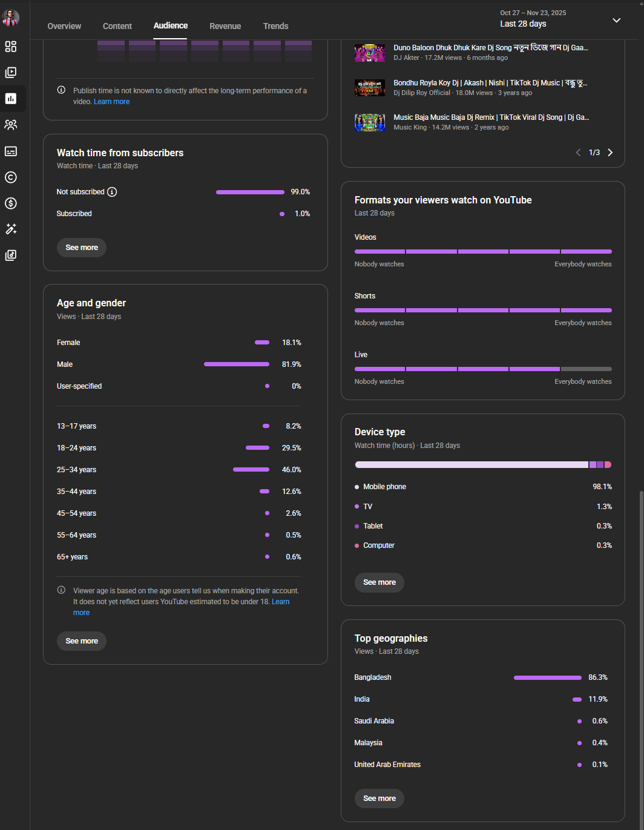Click info icon next to Not subscribed
The image size is (644, 830).
112,192
